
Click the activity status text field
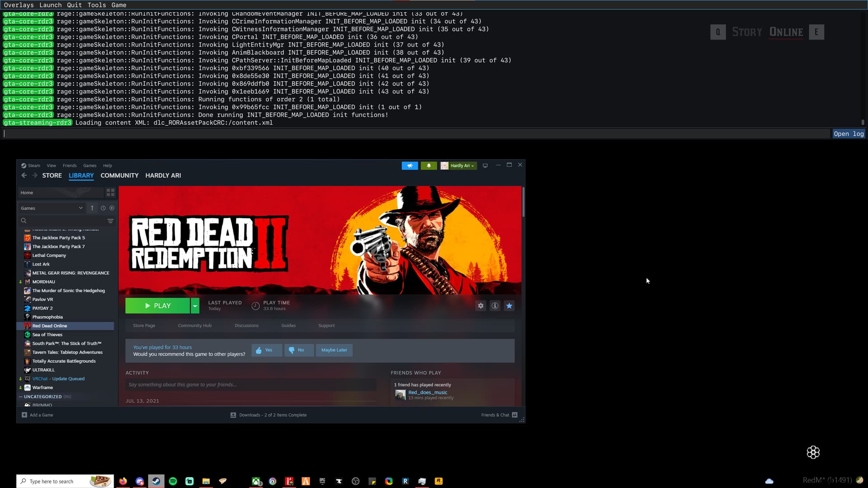click(x=251, y=385)
